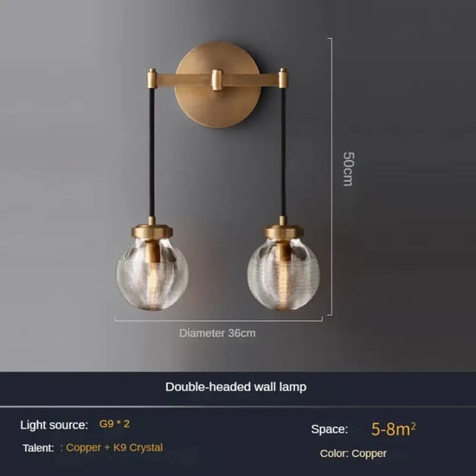Click the Diameter 36cm label
The width and height of the screenshot is (476, 476).
[217, 333]
